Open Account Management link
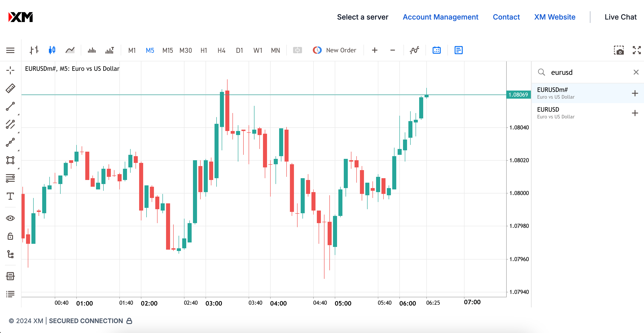 pos(440,17)
